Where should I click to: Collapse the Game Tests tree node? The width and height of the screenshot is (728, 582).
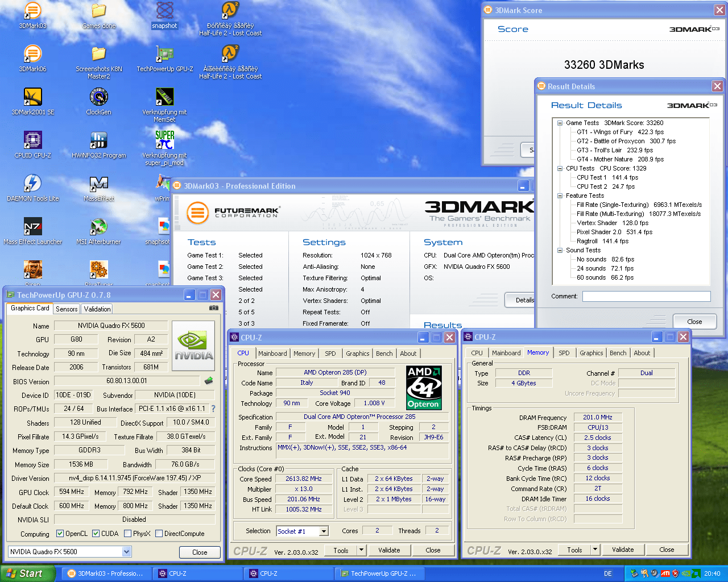tap(560, 123)
